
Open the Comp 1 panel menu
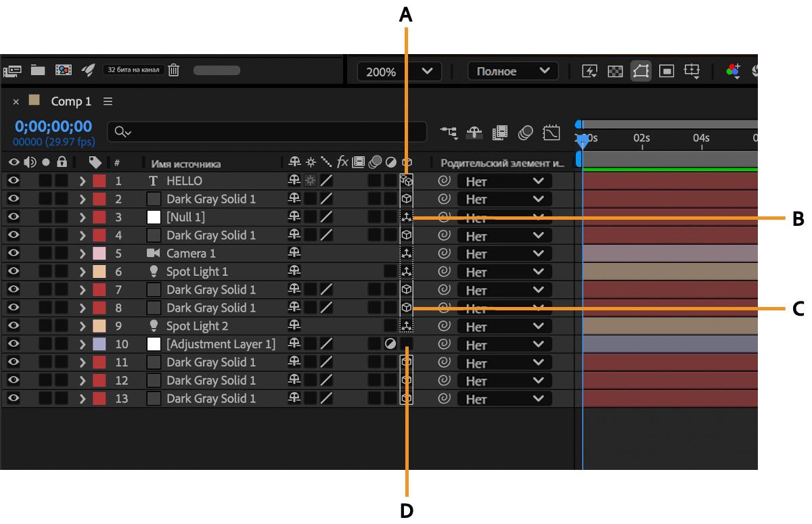point(108,101)
